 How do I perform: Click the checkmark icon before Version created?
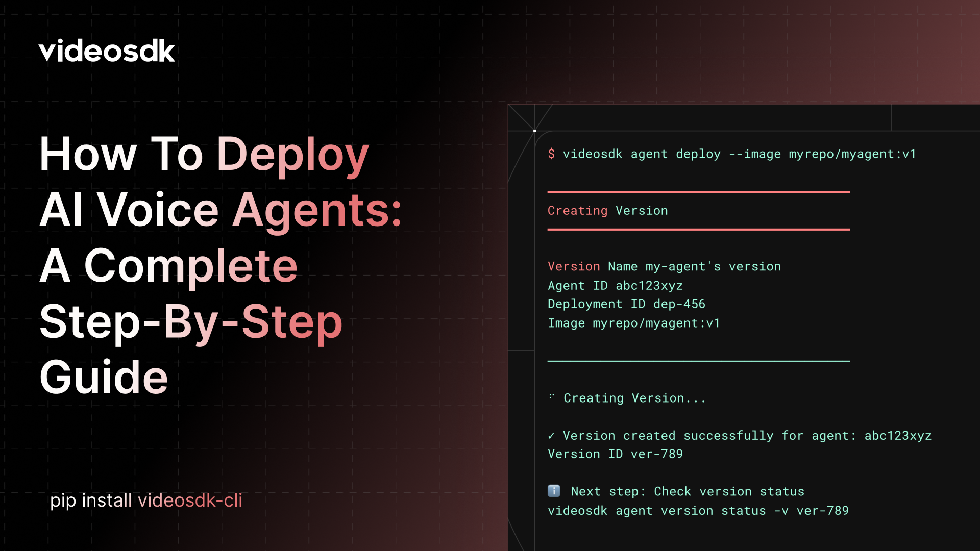pyautogui.click(x=551, y=436)
